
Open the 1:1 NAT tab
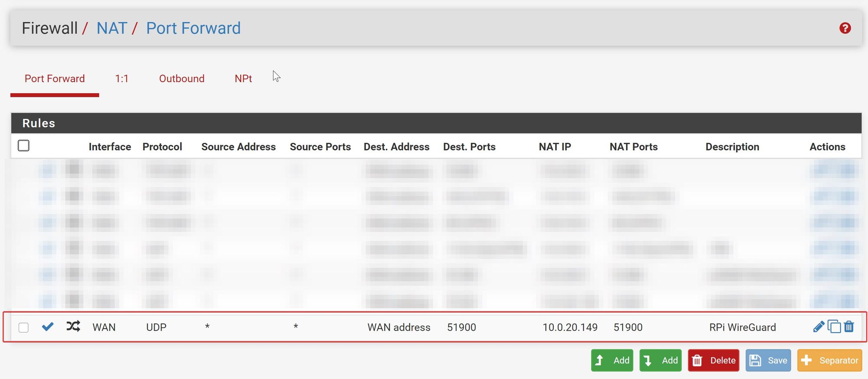point(122,79)
